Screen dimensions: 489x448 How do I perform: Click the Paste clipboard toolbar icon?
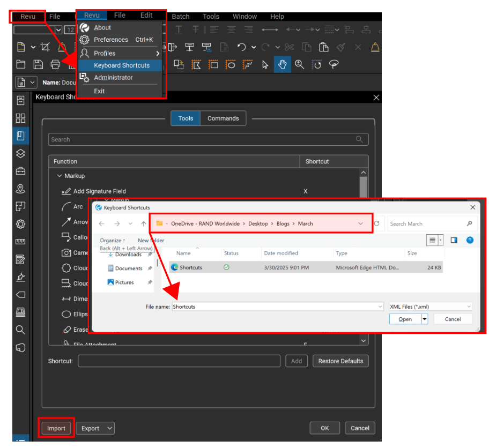coord(324,47)
